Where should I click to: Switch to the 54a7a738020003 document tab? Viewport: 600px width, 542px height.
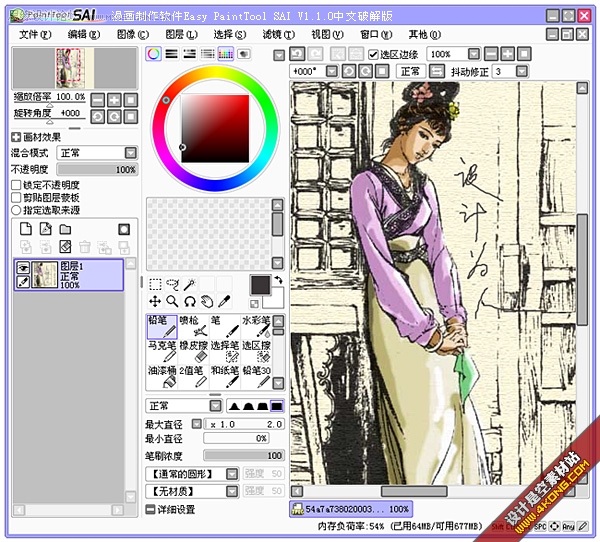click(351, 509)
